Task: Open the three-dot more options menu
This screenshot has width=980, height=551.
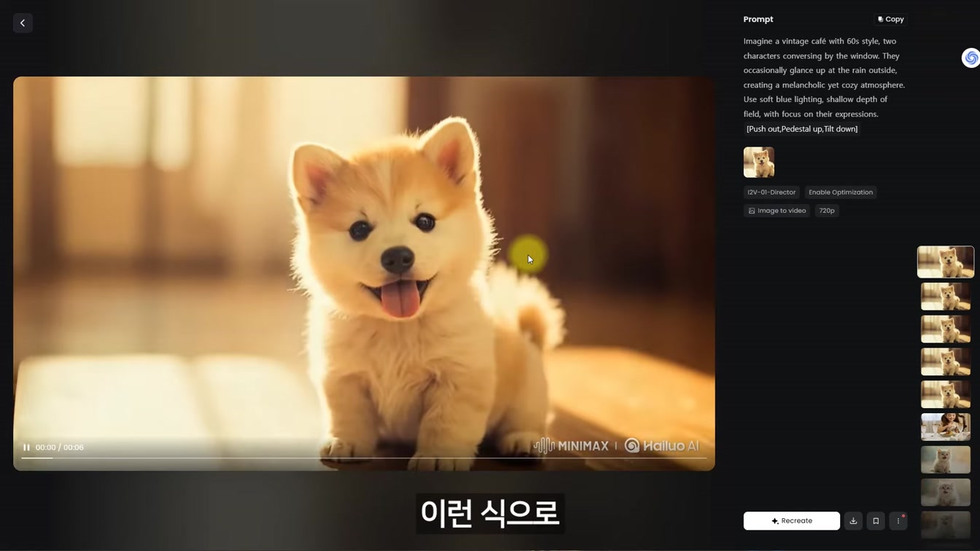Action: [x=898, y=520]
